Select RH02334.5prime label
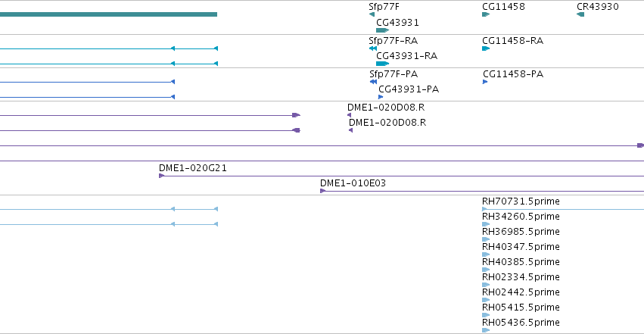644x334 pixels. point(521,277)
